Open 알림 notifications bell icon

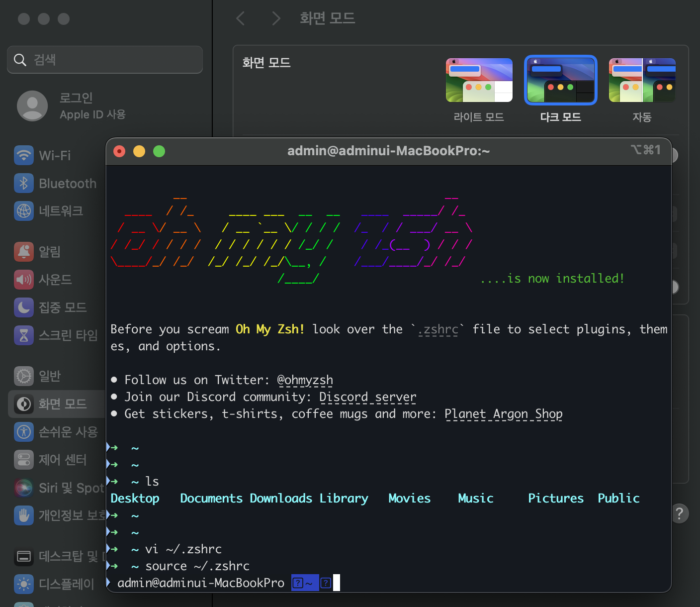click(24, 252)
